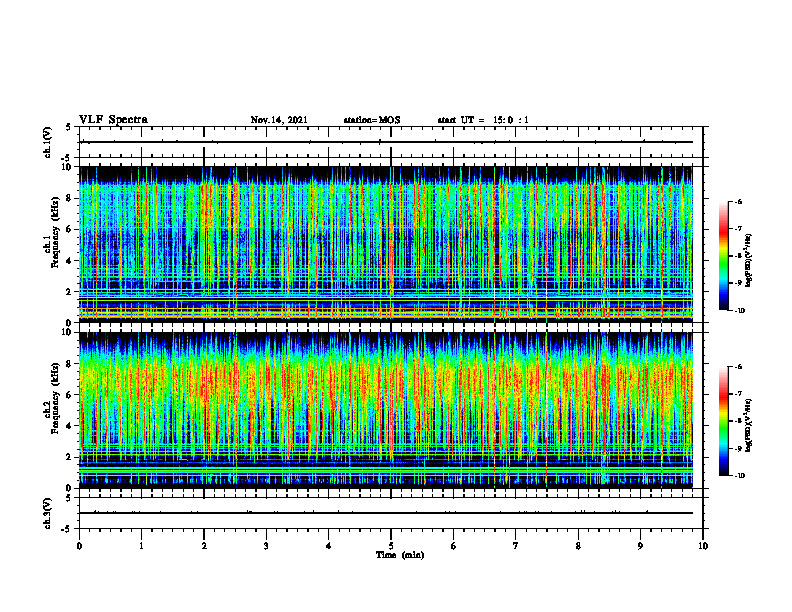The width and height of the screenshot is (792, 612).
Task: Click the "10" tick on the Time axis
Action: [x=703, y=546]
